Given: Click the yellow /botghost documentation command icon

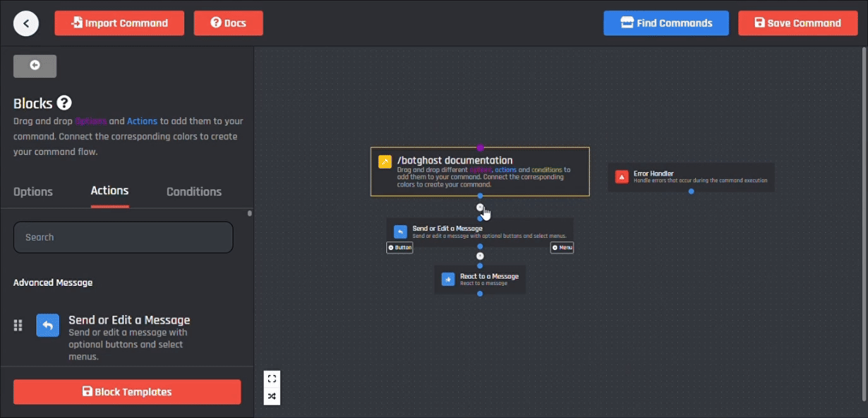Looking at the screenshot, I should 385,162.
